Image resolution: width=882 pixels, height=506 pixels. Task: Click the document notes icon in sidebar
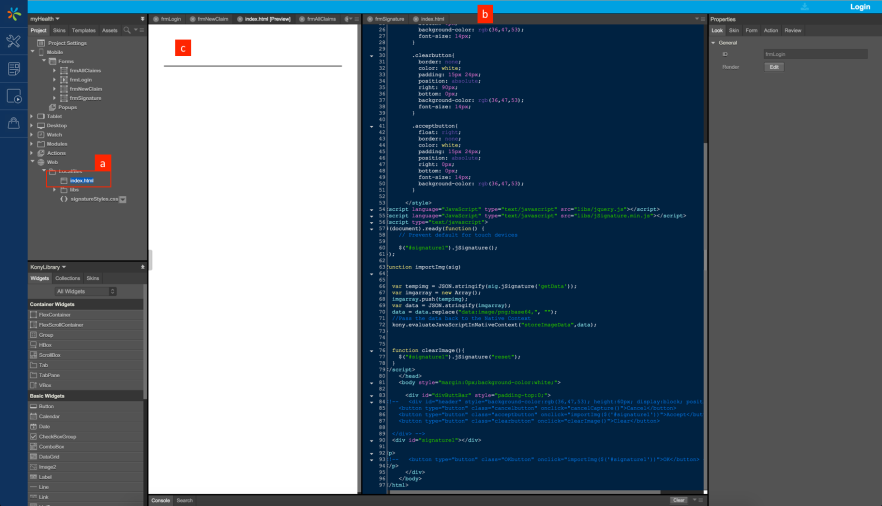(14, 69)
